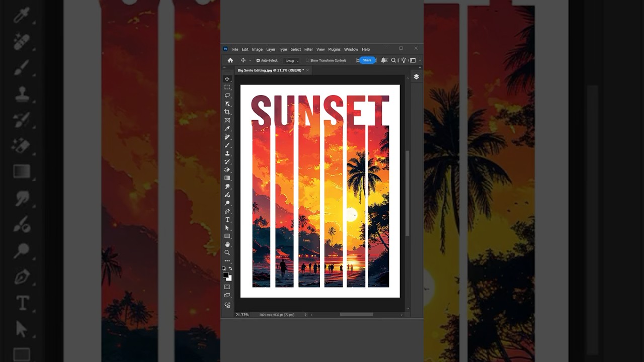Viewport: 644px width, 362px height.
Task: Select the Object Selection tool
Action: coord(227,104)
